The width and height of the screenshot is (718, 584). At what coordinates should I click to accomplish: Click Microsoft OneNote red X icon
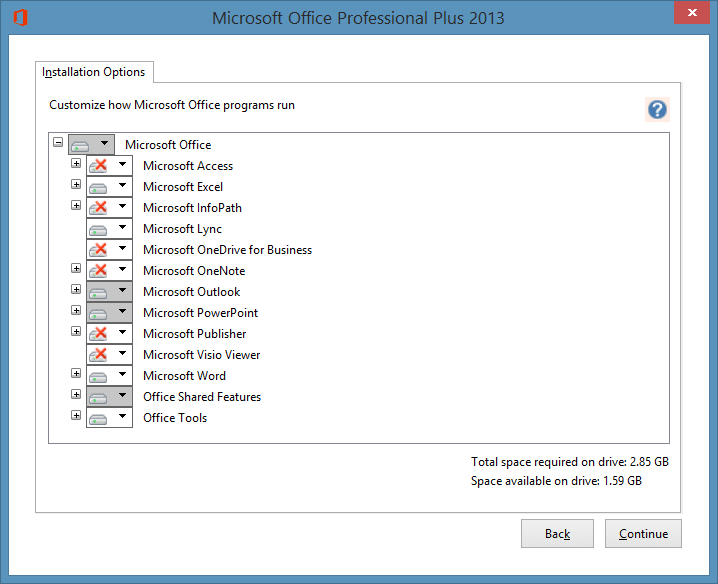pyautogui.click(x=98, y=271)
